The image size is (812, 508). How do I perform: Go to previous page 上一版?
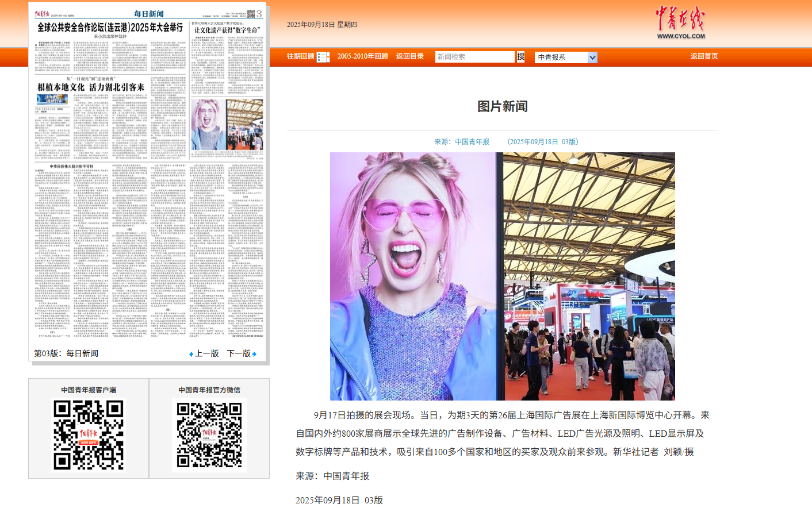(x=207, y=353)
